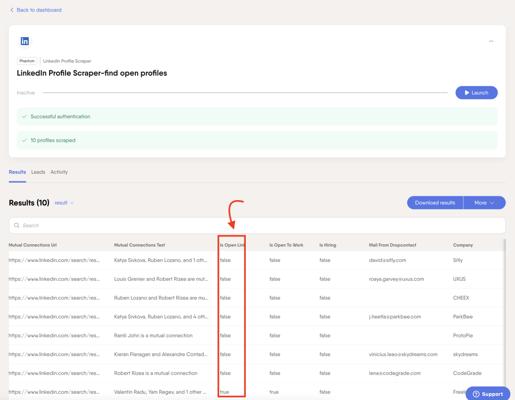
Task: Go back to dashboard via arrow link
Action: (x=36, y=10)
